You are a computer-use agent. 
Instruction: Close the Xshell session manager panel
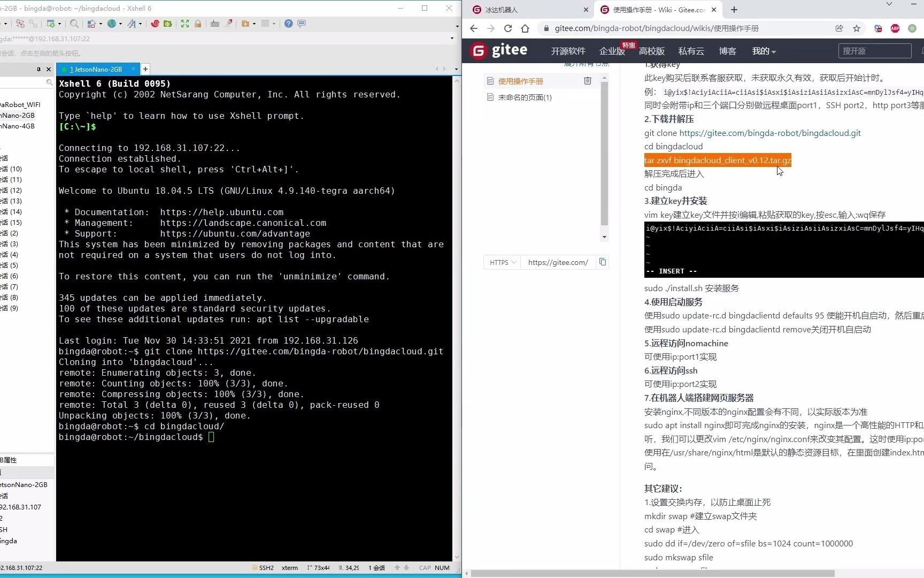(x=49, y=69)
